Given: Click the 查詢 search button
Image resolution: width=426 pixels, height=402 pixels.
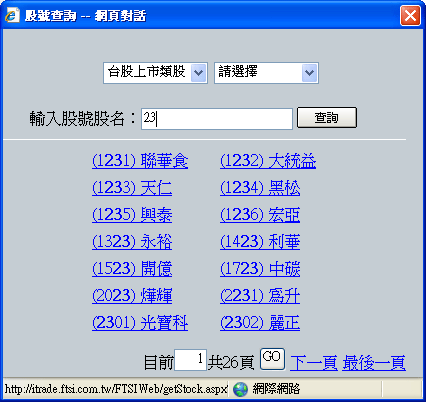Looking at the screenshot, I should [327, 117].
